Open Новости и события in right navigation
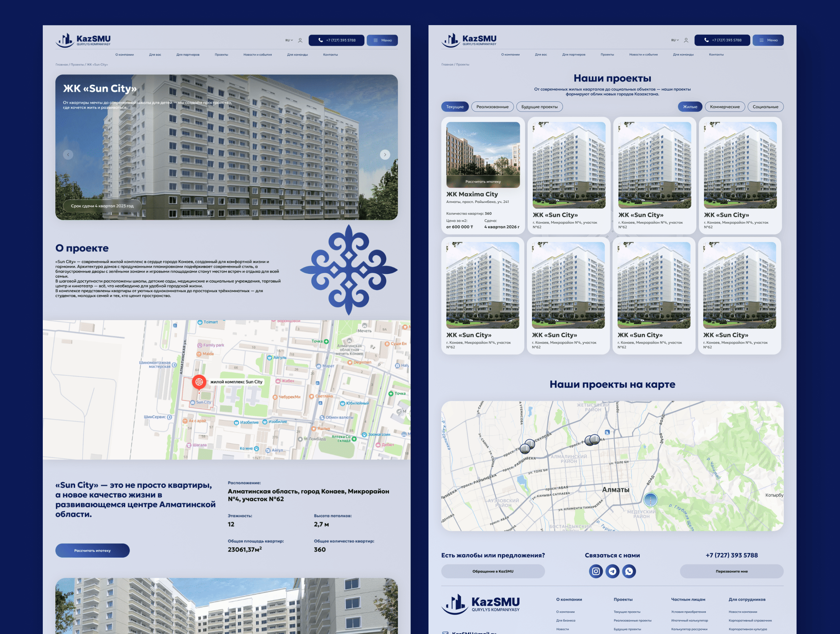The image size is (840, 634). tap(643, 55)
